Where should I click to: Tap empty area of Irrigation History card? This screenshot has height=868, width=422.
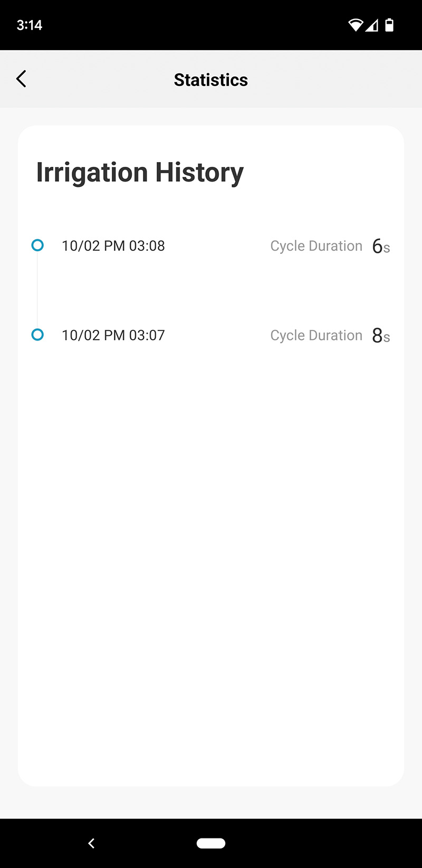211,554
